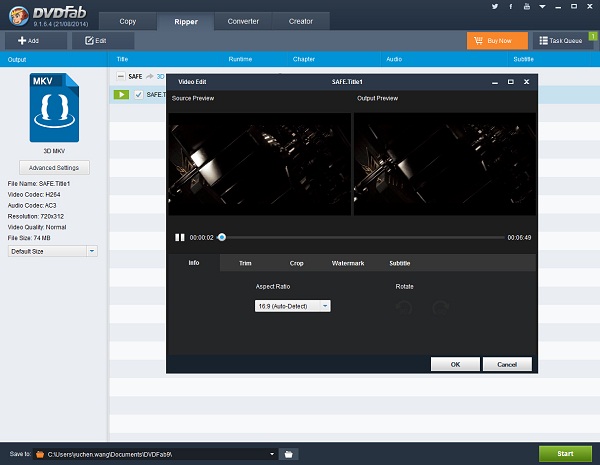Click the preview seek slider handle
This screenshot has width=600, height=465.
(222, 237)
